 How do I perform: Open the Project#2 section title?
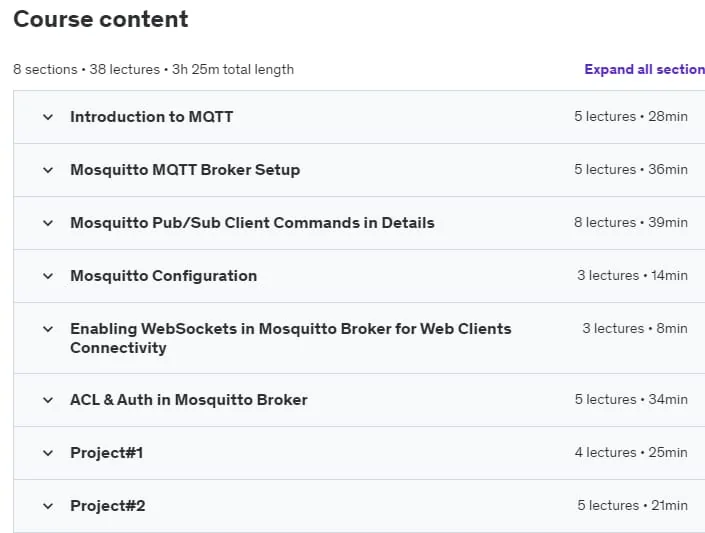coord(107,506)
